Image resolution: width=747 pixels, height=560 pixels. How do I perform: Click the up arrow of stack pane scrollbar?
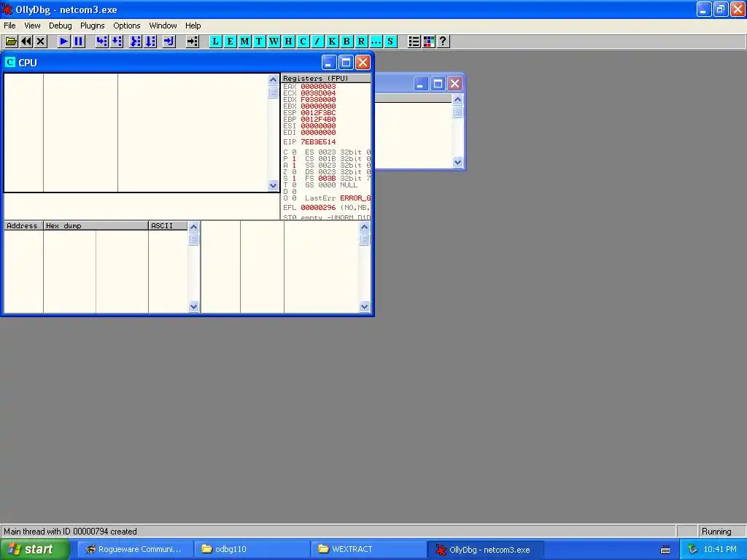pos(365,227)
